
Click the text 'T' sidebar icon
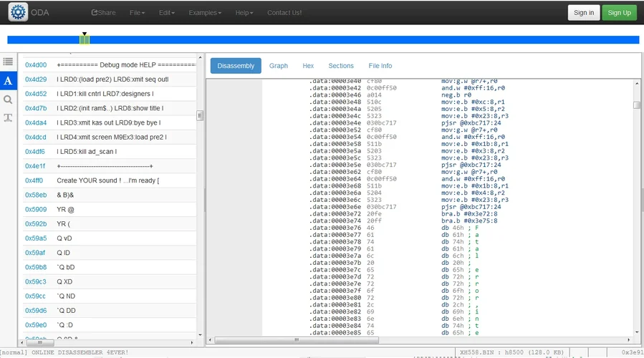(x=8, y=118)
